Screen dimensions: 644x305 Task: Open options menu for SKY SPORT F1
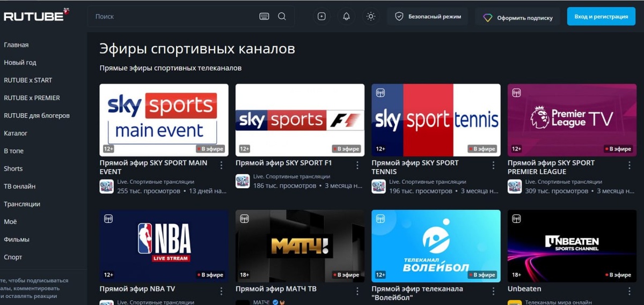point(357,165)
